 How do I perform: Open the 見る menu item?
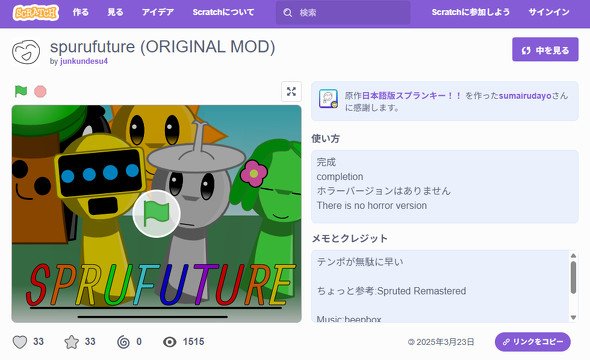[115, 12]
